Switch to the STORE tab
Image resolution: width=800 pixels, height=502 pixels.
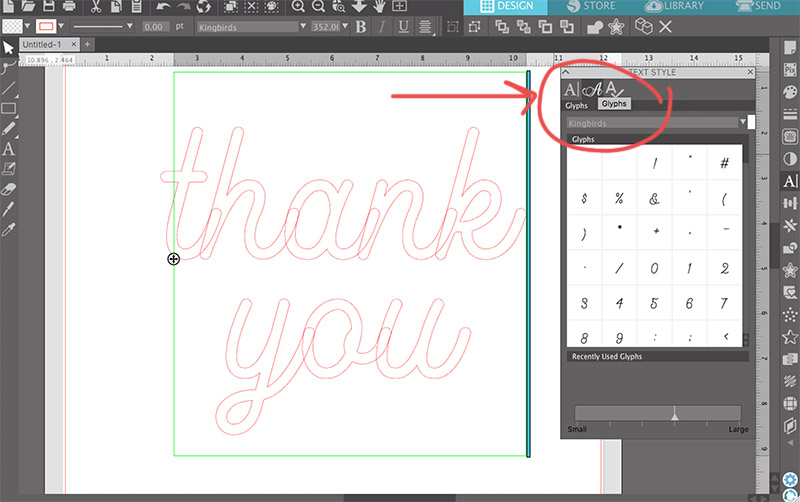pos(591,6)
